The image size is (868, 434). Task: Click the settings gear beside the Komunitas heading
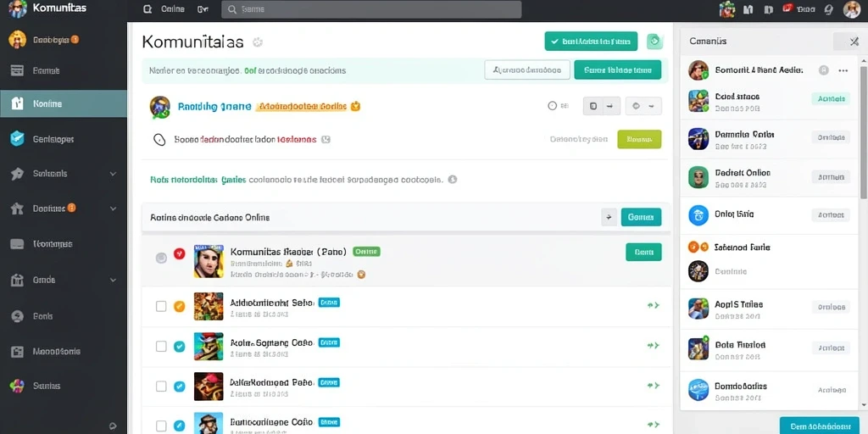(x=257, y=42)
